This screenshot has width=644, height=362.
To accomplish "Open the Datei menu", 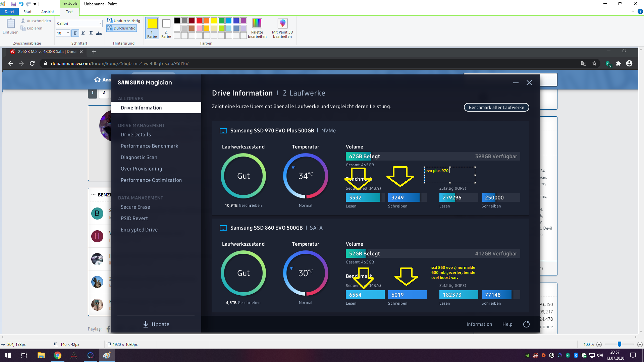I will click(x=9, y=12).
